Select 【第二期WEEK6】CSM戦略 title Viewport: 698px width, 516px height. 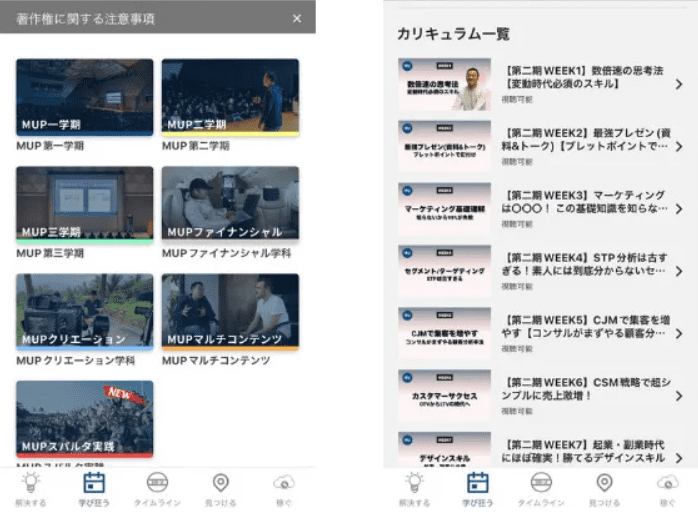pyautogui.click(x=586, y=389)
